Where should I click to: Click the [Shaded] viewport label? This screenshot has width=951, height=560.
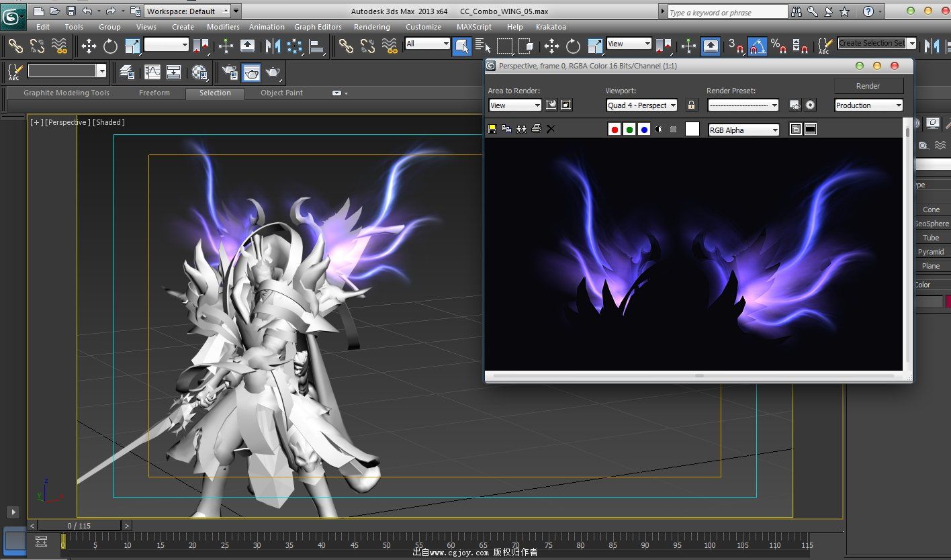click(x=109, y=122)
